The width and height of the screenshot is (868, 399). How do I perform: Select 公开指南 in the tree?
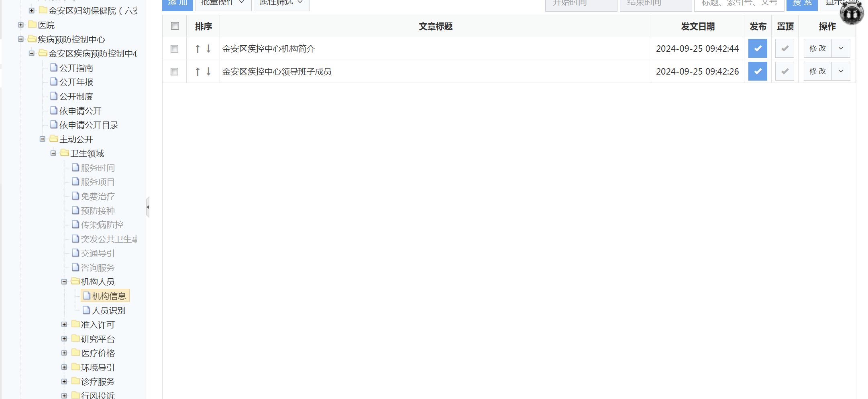(76, 68)
